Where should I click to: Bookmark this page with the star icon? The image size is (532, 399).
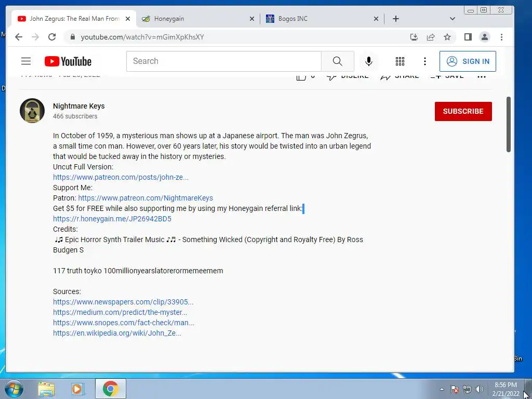[x=447, y=37]
